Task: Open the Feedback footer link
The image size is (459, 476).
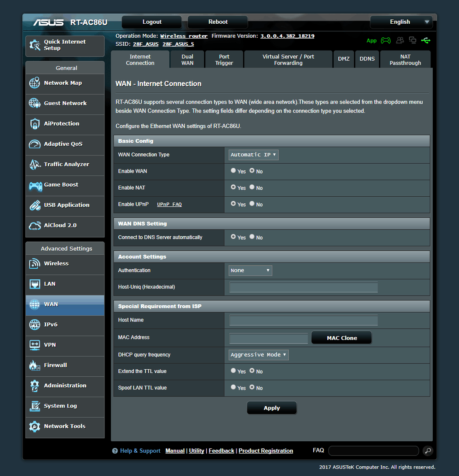Action: [222, 451]
